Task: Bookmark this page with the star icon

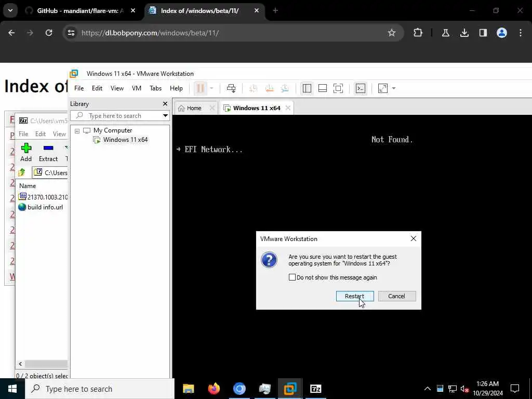Action: [x=392, y=33]
